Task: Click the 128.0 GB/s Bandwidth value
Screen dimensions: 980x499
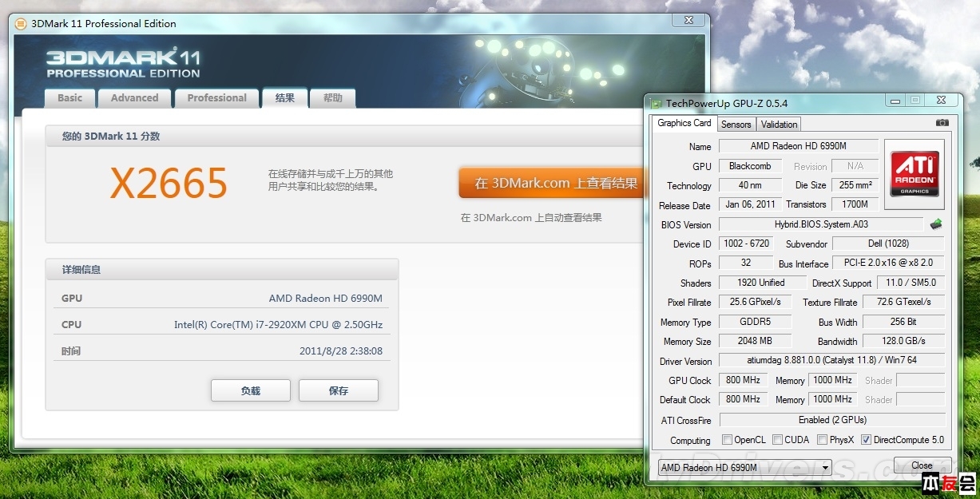Action: 903,341
